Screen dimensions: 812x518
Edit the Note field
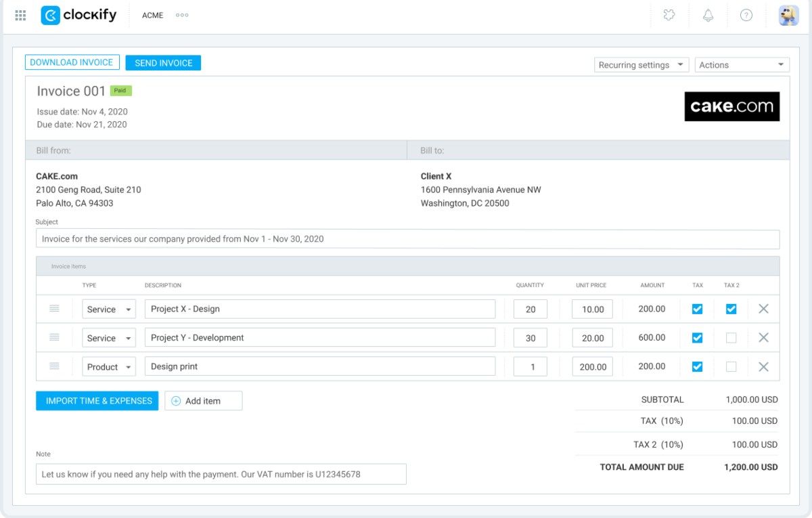coord(221,474)
